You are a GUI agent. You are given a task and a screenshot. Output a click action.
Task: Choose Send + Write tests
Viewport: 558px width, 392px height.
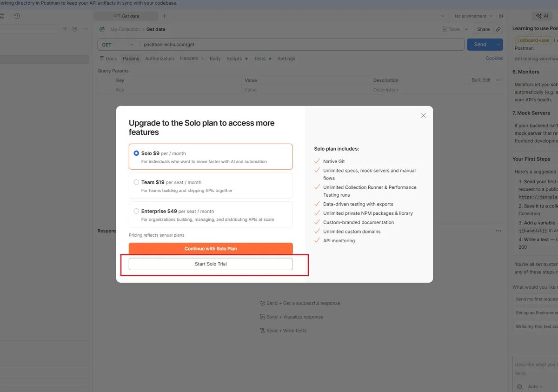point(283,331)
